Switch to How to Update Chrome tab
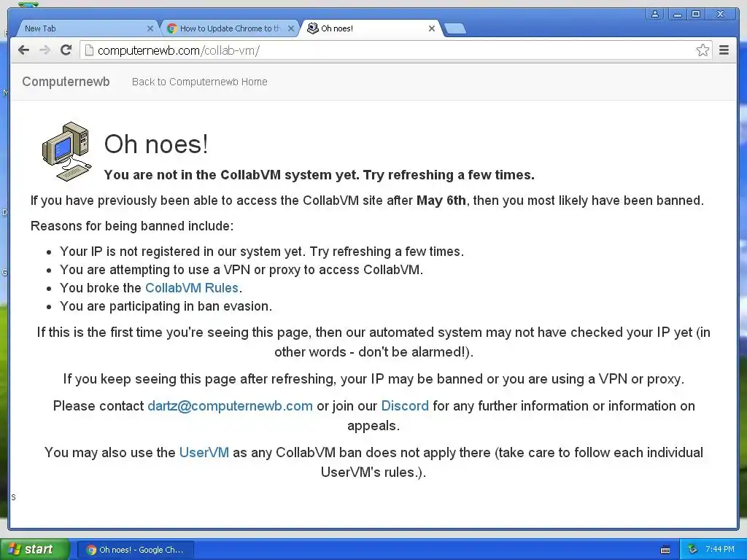 (x=230, y=28)
